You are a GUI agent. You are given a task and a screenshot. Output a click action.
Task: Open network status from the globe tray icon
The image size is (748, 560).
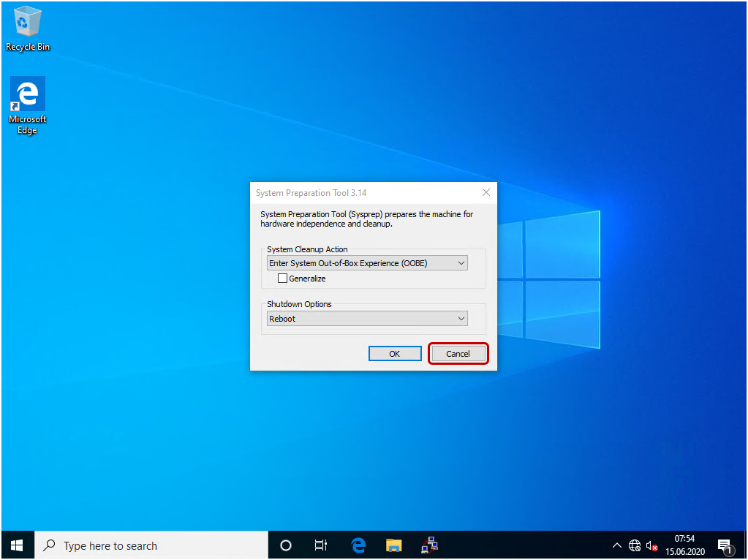point(635,545)
